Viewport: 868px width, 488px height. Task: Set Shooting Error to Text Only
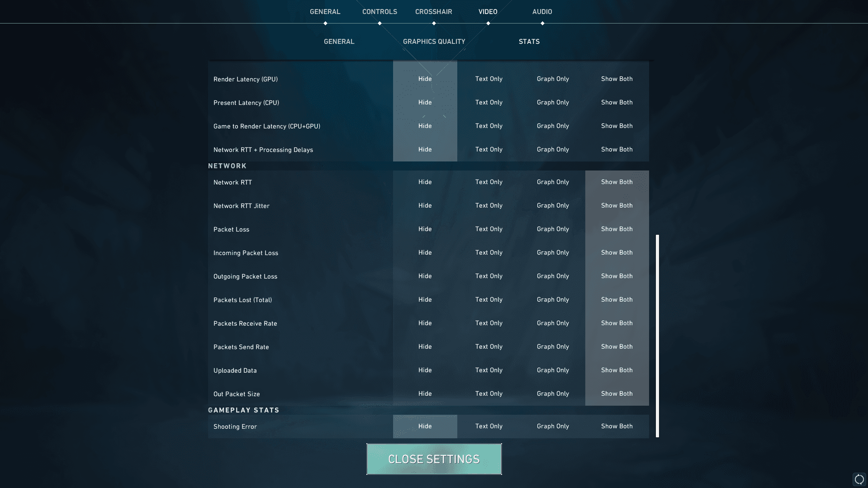tap(489, 426)
